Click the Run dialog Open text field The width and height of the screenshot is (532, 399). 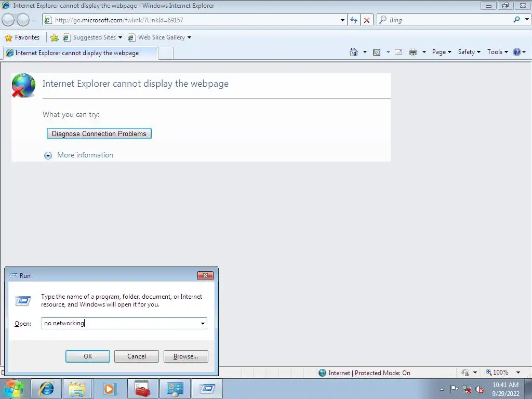(121, 323)
